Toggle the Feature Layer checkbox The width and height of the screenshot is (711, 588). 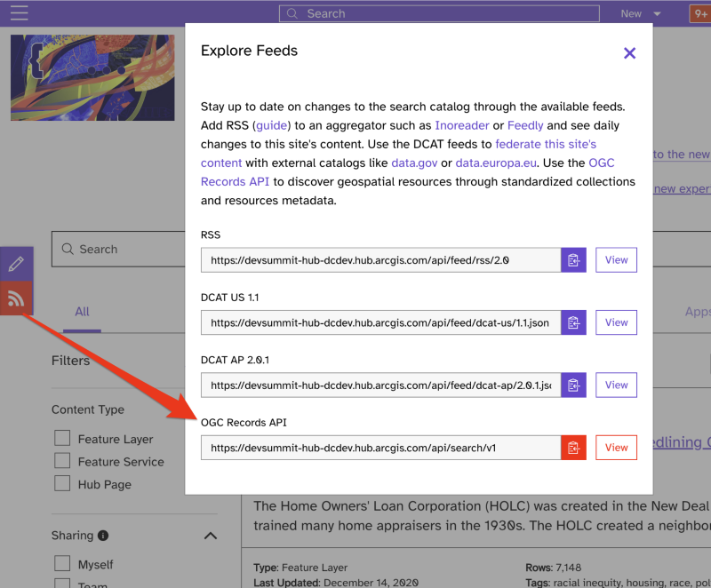(x=62, y=439)
